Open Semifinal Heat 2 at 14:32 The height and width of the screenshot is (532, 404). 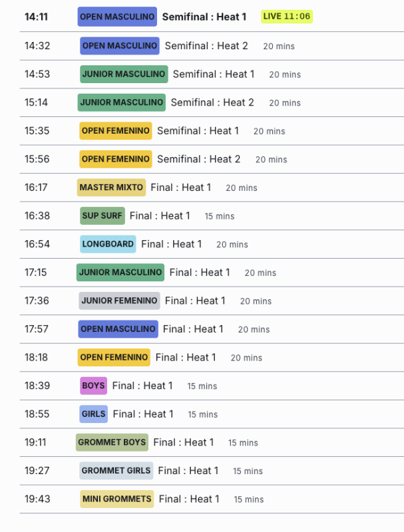click(206, 46)
